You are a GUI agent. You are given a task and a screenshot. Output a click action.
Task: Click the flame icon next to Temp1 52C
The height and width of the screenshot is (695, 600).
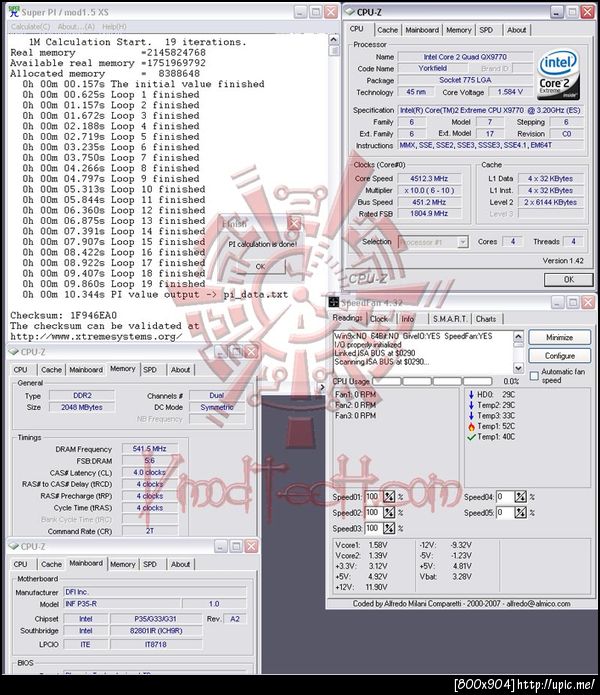click(x=471, y=426)
